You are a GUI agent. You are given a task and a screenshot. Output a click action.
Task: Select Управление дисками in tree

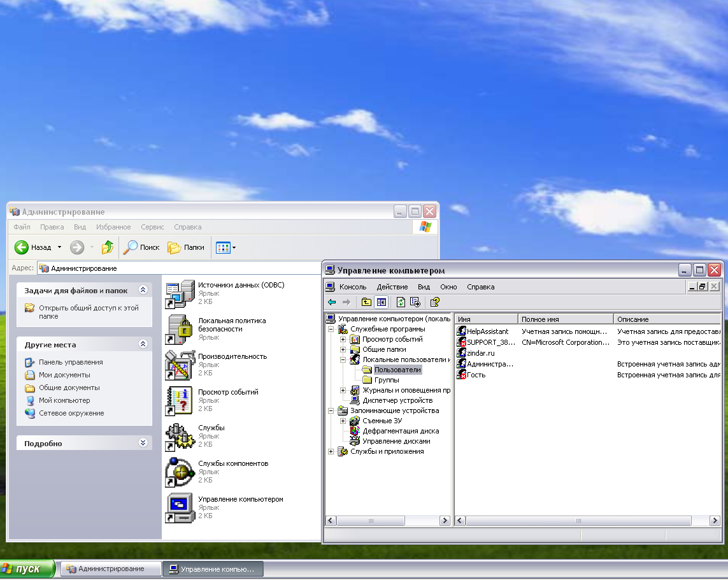click(x=396, y=442)
